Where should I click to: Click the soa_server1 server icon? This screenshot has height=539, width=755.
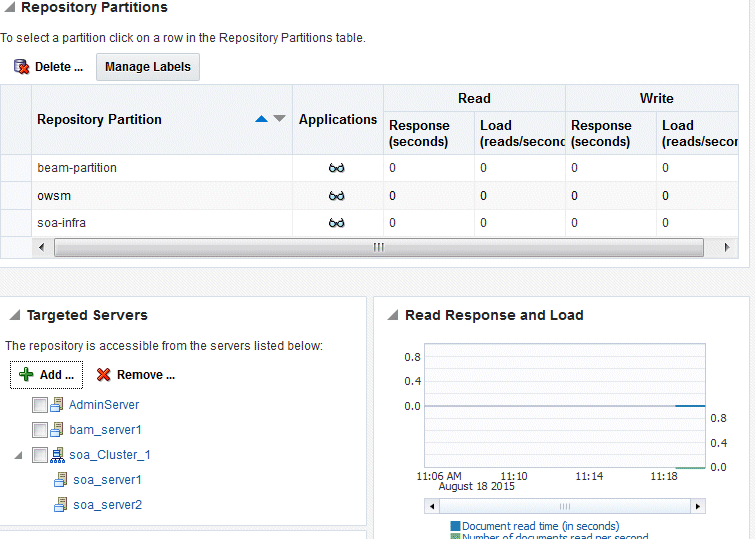point(61,480)
